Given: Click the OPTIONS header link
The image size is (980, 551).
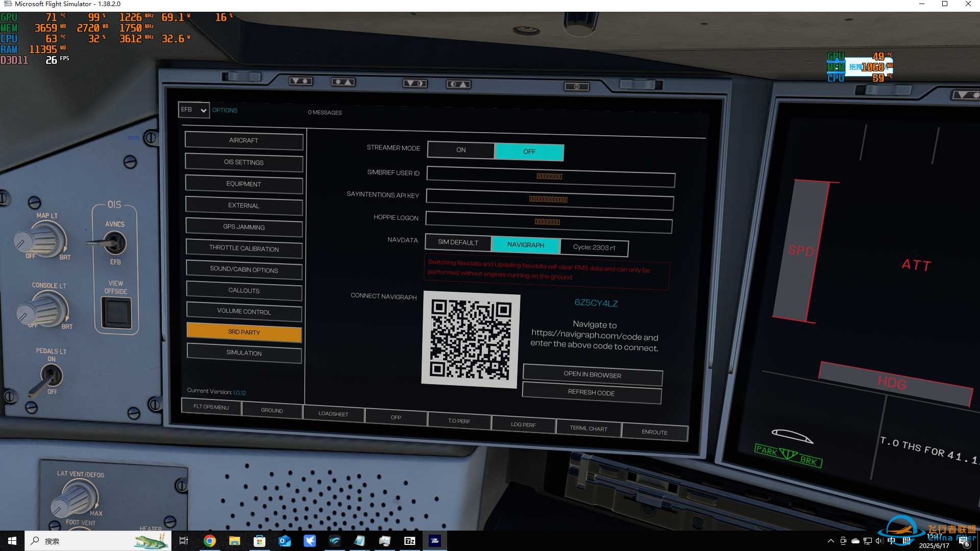Looking at the screenshot, I should [x=225, y=110].
